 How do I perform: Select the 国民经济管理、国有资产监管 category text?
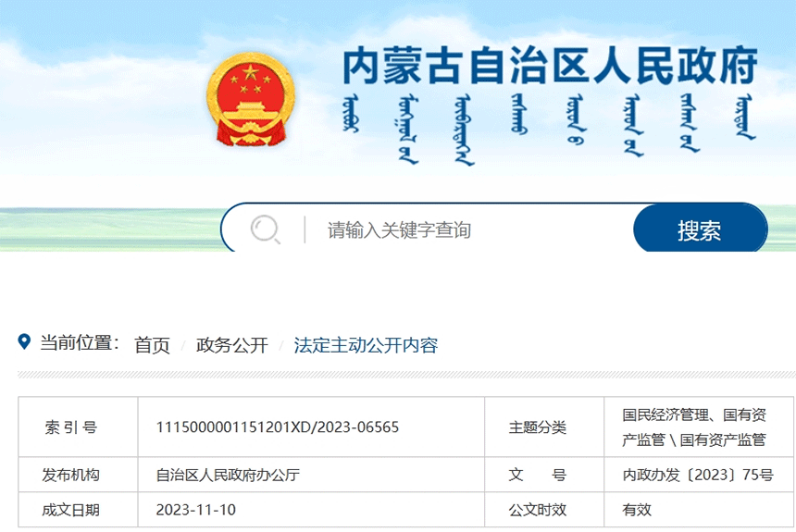point(694,427)
